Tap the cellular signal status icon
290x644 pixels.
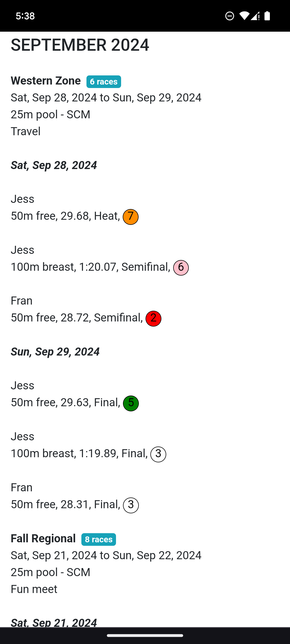coord(255,16)
